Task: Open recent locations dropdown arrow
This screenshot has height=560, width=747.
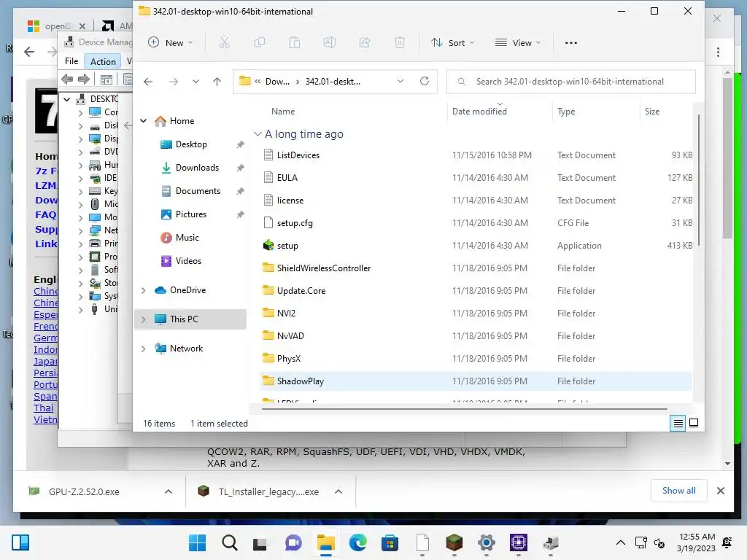Action: point(196,82)
